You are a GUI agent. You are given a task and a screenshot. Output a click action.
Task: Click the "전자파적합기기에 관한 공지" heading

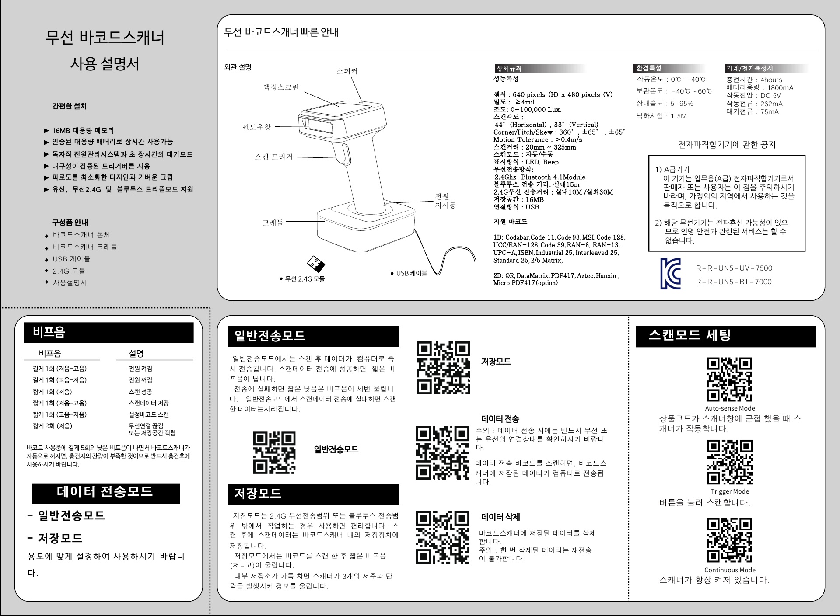727,145
